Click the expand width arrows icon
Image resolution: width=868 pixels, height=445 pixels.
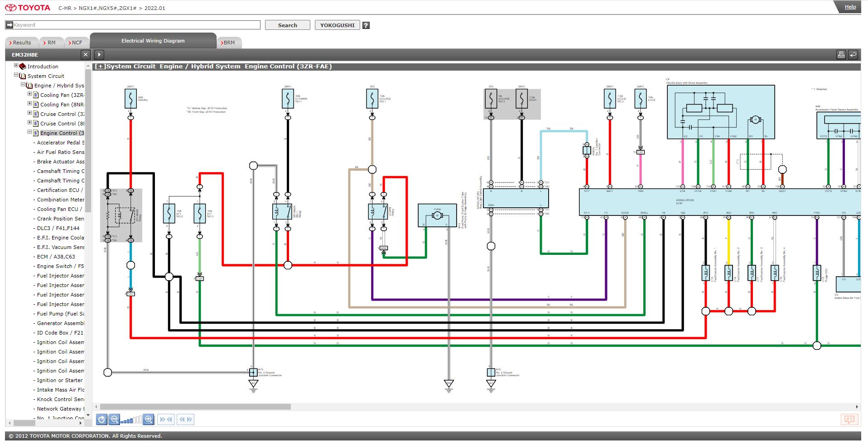point(185,420)
